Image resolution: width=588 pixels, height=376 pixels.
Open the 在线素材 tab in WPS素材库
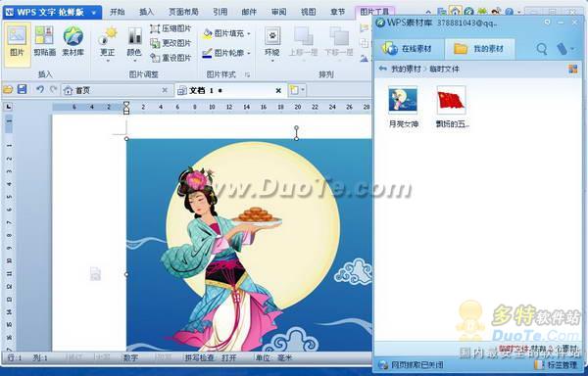408,49
